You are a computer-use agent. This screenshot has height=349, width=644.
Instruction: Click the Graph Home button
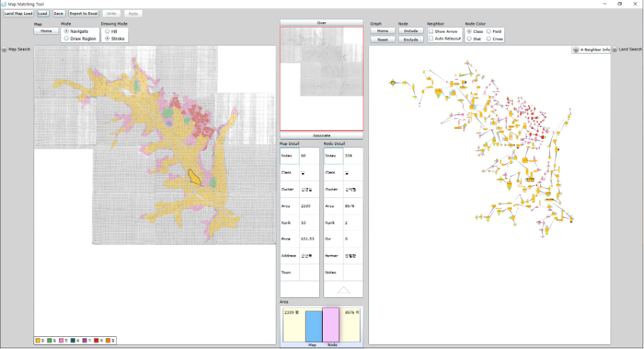(x=383, y=31)
